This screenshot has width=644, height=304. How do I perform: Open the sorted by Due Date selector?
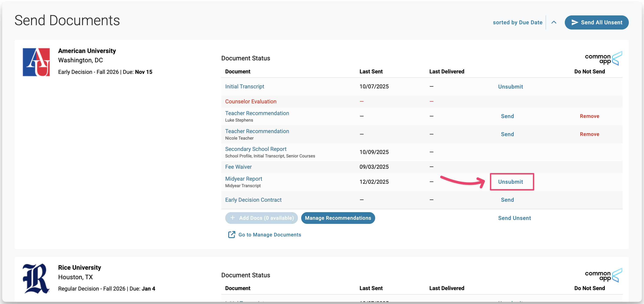[x=517, y=23]
